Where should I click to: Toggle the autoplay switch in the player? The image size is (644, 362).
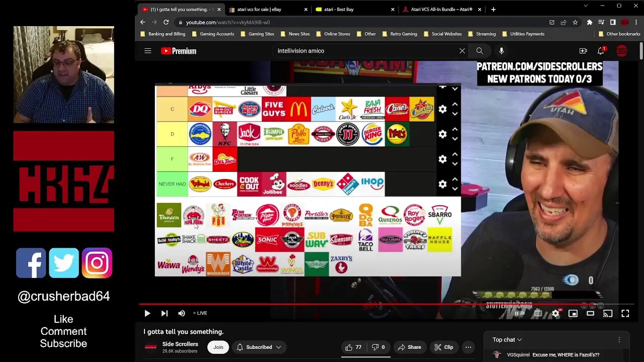click(x=519, y=313)
